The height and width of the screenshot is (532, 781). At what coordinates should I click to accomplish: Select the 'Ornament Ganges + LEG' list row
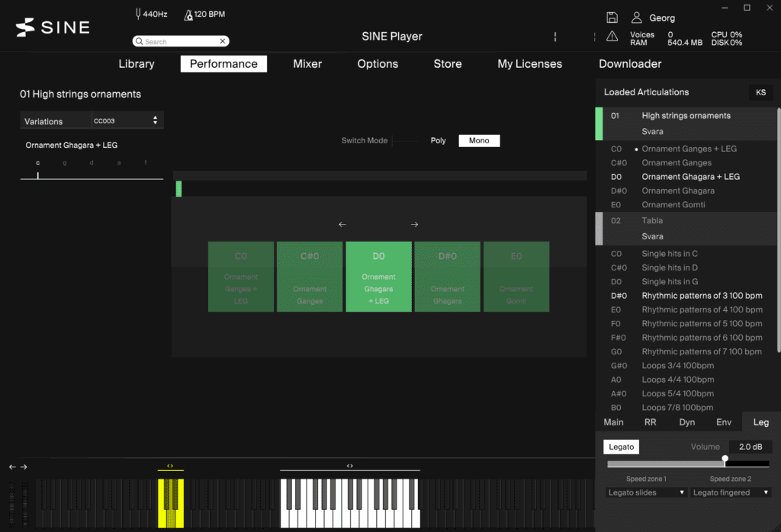[x=687, y=149]
